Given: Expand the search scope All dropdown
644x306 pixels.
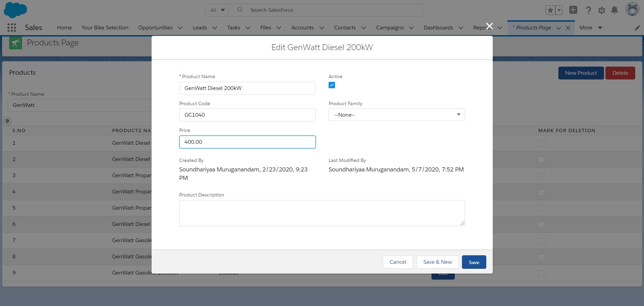Looking at the screenshot, I should 217,10.
